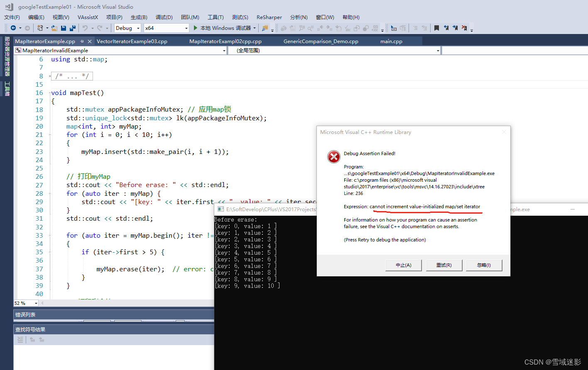Open the 工具箱 toolbox side tab
Screen dimensions: 588x370
(x=7, y=88)
